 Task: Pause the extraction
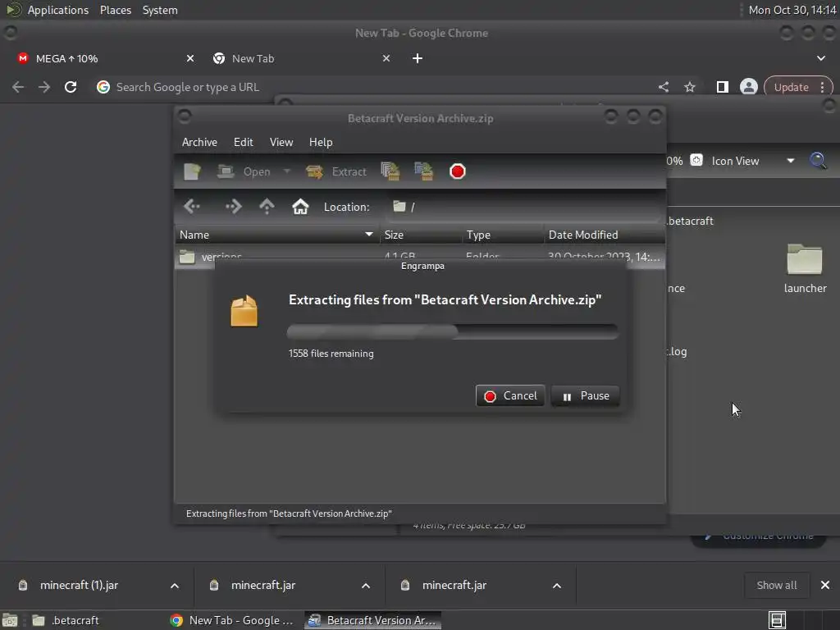tap(585, 396)
